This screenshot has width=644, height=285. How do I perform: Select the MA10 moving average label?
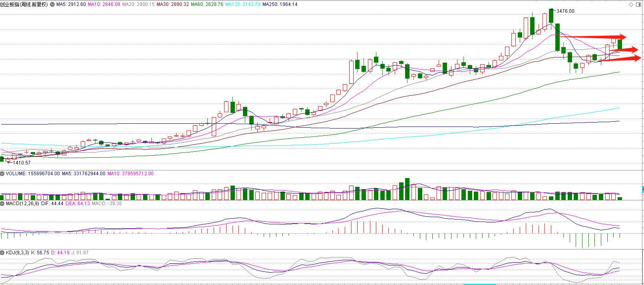pos(104,4)
